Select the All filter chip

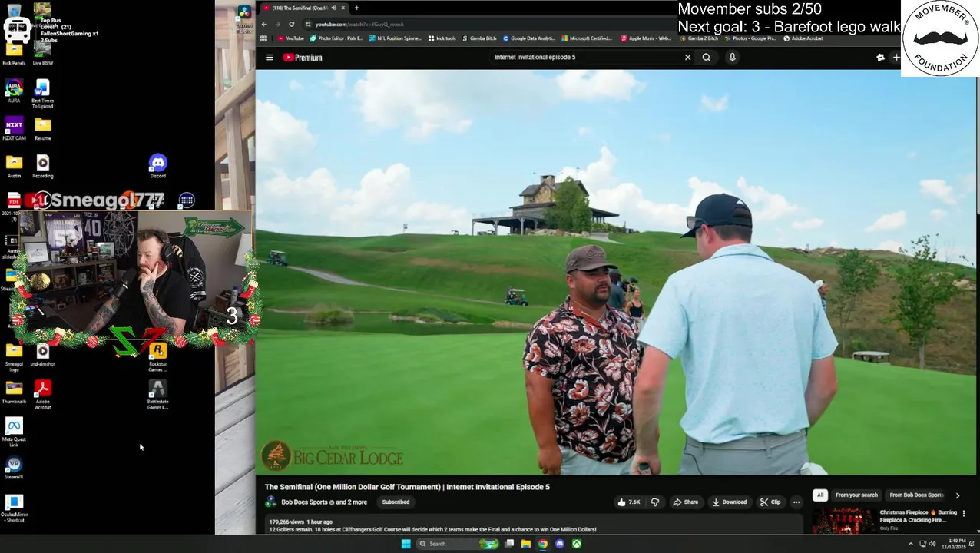(x=819, y=495)
